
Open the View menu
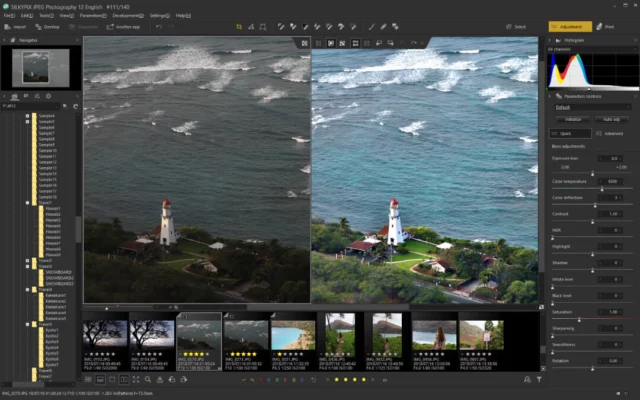(67, 16)
